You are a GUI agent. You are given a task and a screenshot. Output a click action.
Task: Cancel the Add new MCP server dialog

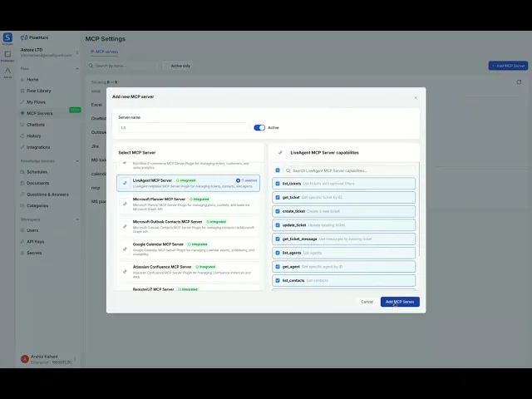pos(367,302)
